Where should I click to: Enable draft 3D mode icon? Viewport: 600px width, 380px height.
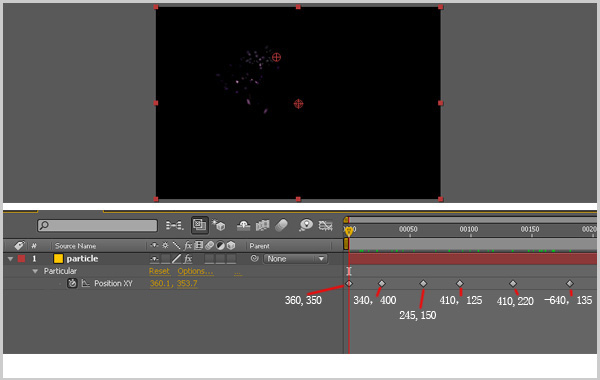point(219,225)
